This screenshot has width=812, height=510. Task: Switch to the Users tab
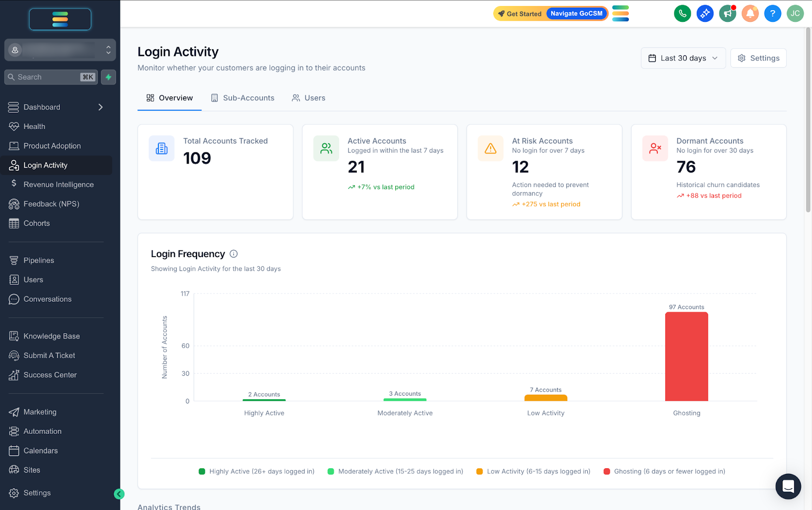coord(309,98)
